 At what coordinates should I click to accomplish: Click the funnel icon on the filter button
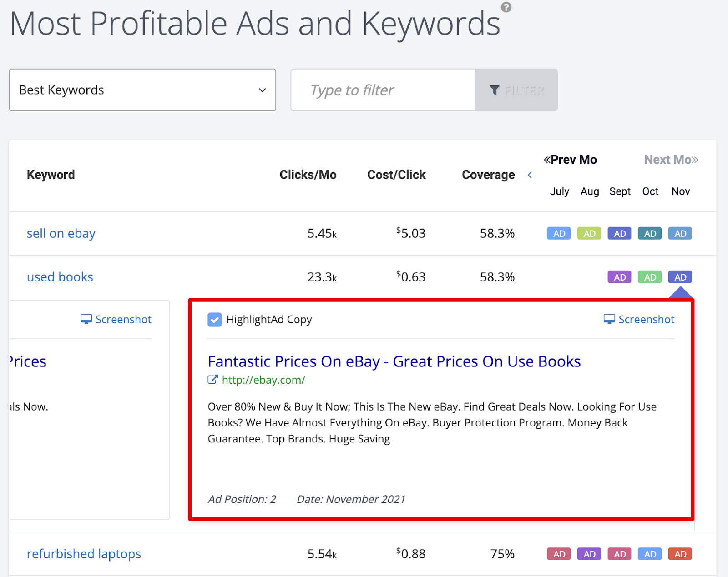pyautogui.click(x=495, y=90)
